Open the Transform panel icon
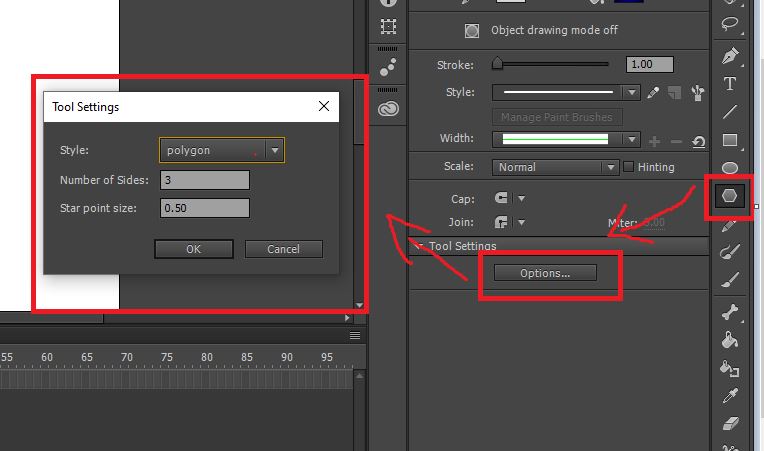Viewport: 764px width, 451px height. pyautogui.click(x=388, y=26)
